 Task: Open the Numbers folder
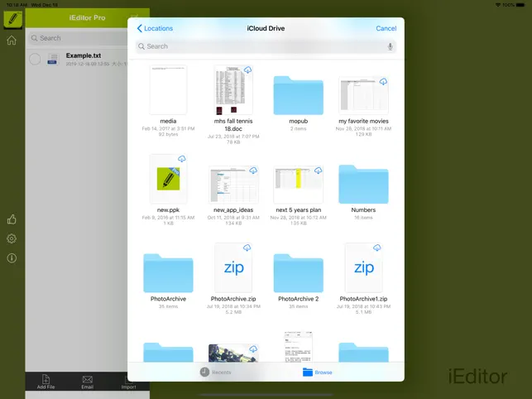click(x=363, y=185)
